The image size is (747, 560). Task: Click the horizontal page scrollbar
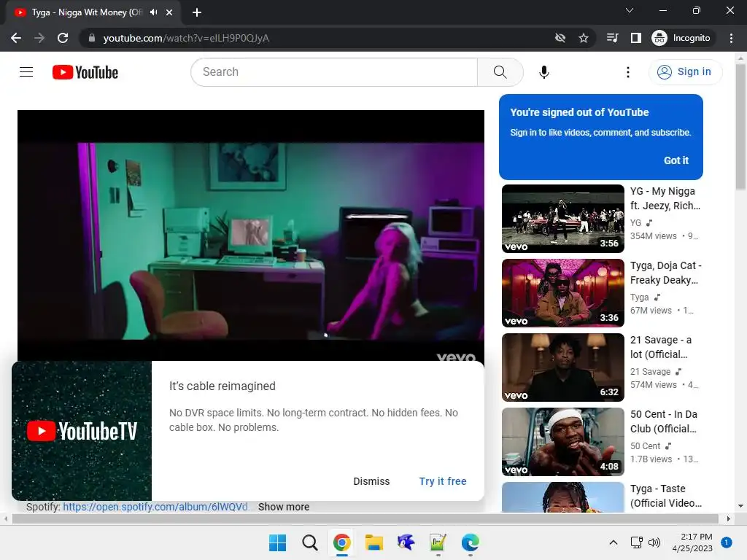365,518
